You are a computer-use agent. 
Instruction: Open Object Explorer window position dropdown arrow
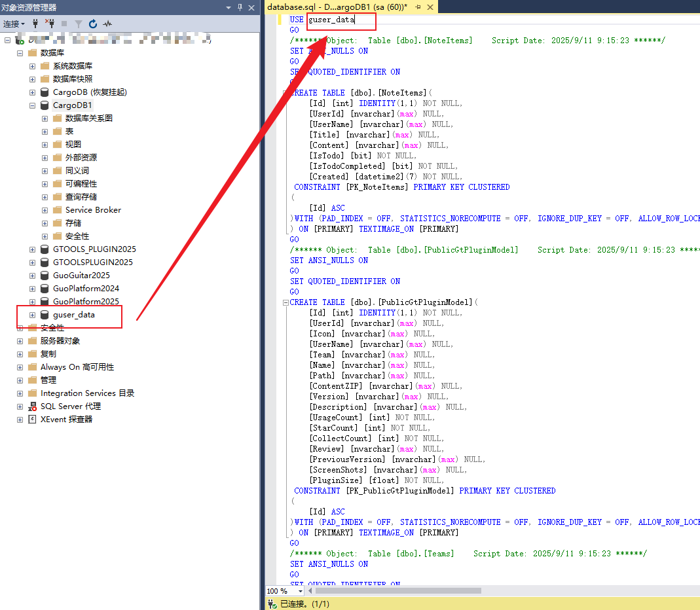pyautogui.click(x=229, y=8)
